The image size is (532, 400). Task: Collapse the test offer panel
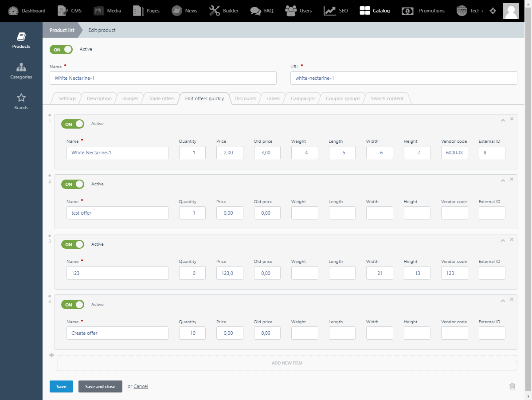[x=503, y=180]
